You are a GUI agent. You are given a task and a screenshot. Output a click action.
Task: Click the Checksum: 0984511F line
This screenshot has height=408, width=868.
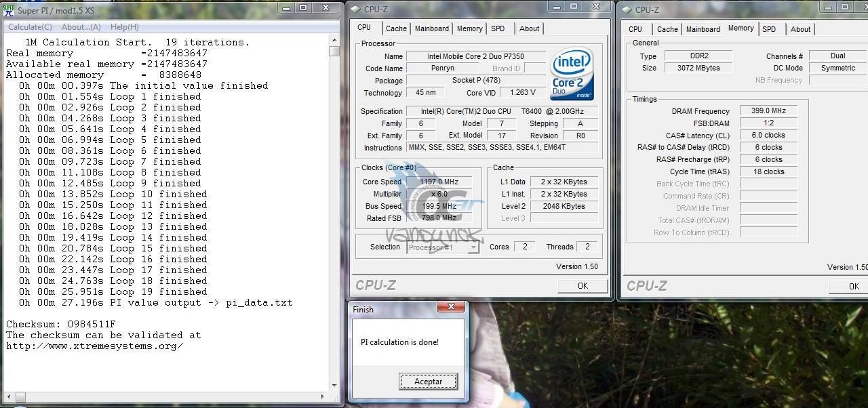pyautogui.click(x=61, y=324)
